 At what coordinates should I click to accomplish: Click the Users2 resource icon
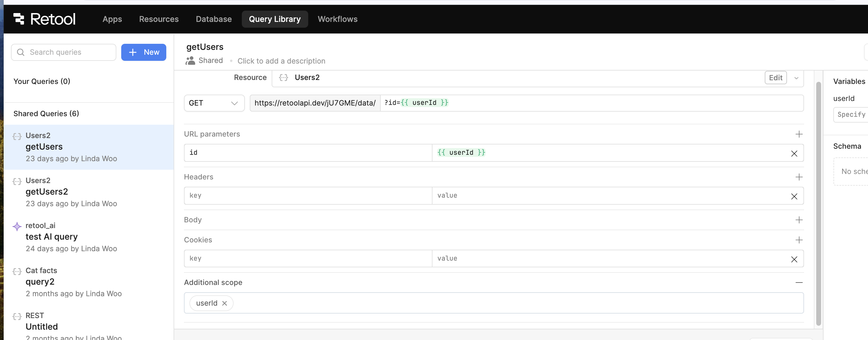pyautogui.click(x=283, y=78)
